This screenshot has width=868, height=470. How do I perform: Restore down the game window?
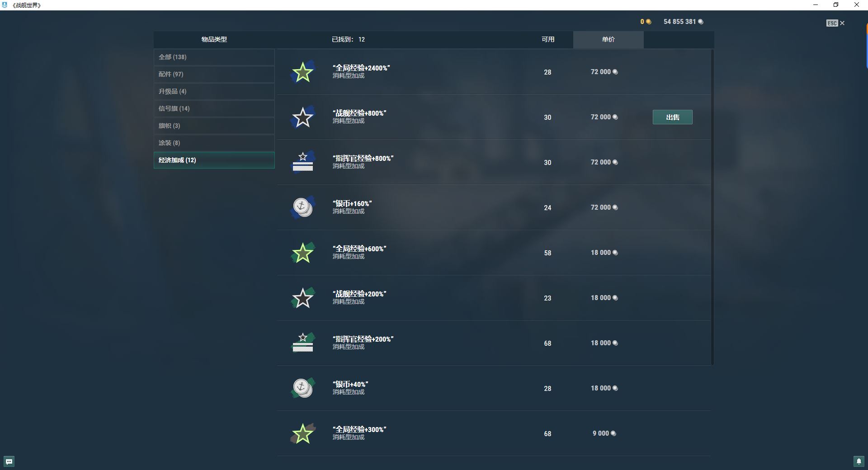836,5
